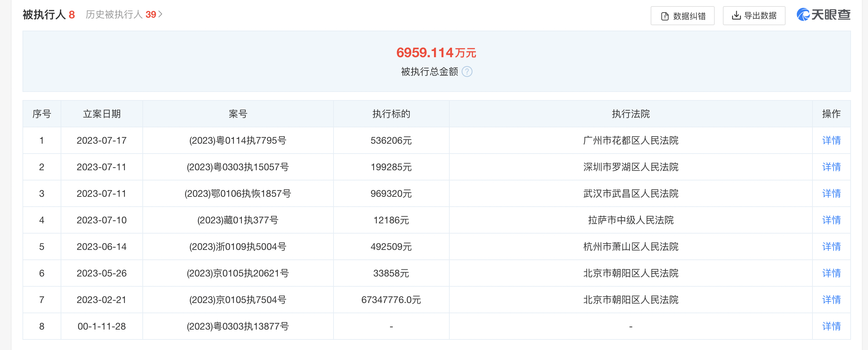Click the export download icon
Screen dimensions: 868x350
(x=736, y=16)
